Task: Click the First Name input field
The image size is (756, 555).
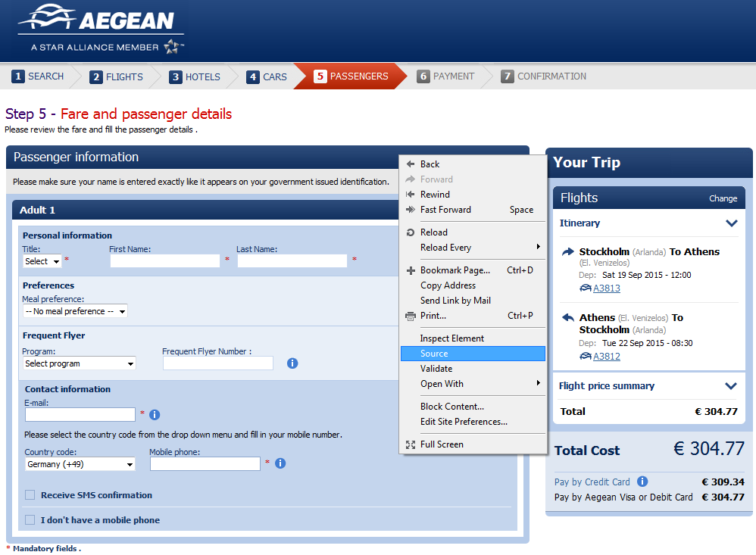Action: (x=164, y=261)
